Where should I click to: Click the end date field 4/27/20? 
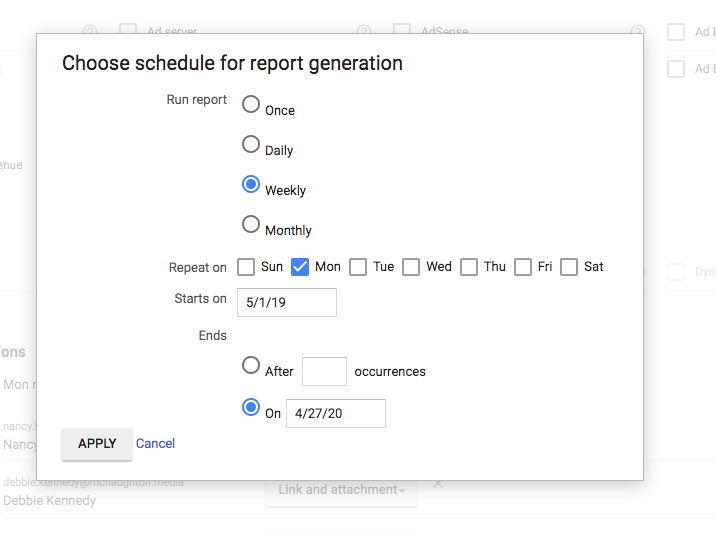(x=336, y=413)
